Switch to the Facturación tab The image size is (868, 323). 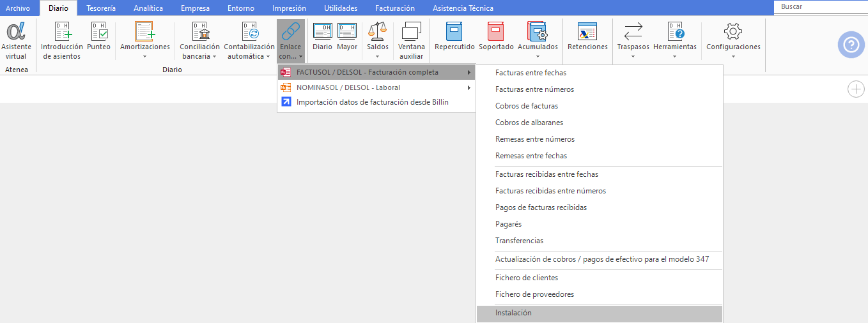click(x=395, y=8)
